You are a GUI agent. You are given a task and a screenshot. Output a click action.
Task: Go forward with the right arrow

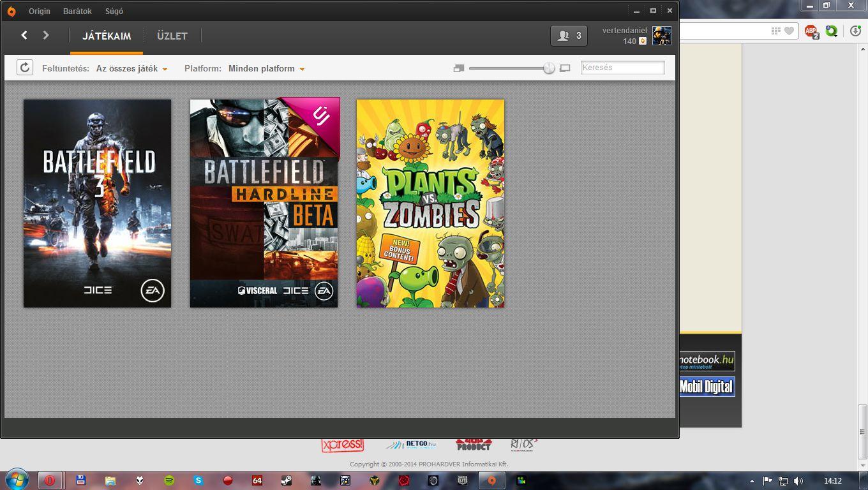[46, 35]
